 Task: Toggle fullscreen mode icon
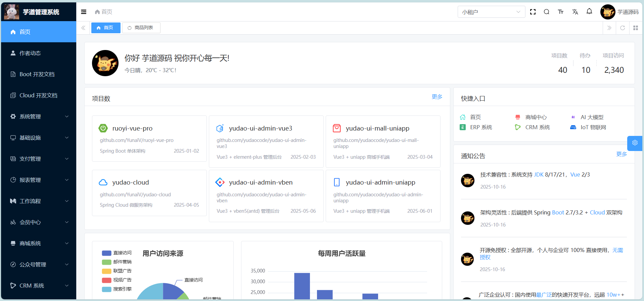pos(533,12)
